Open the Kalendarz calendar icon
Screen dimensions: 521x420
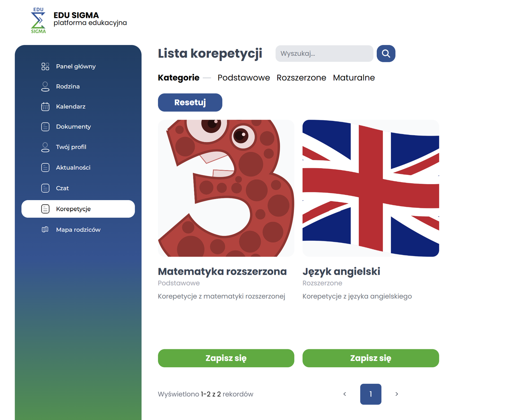coord(45,107)
